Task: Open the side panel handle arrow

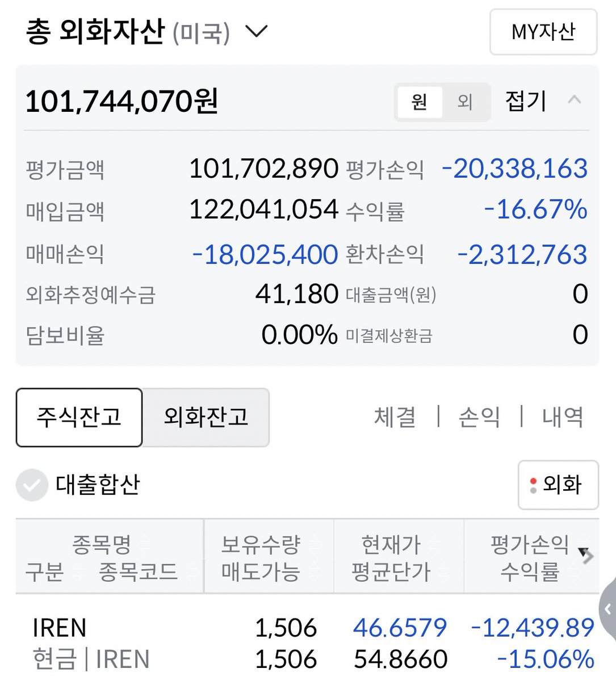Action: pyautogui.click(x=608, y=610)
